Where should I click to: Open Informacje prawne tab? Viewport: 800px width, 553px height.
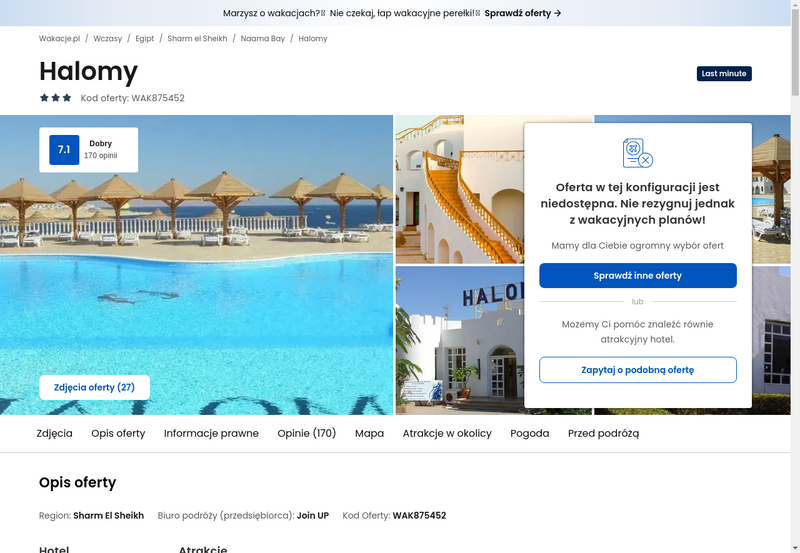(x=211, y=433)
